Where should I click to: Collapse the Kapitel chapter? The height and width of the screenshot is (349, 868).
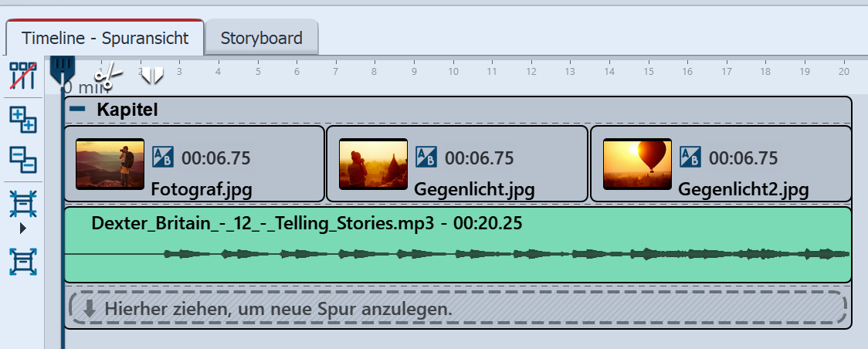coord(77,110)
